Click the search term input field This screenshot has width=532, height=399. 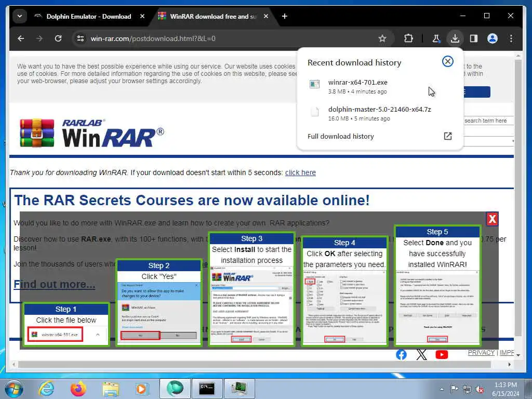click(488, 121)
